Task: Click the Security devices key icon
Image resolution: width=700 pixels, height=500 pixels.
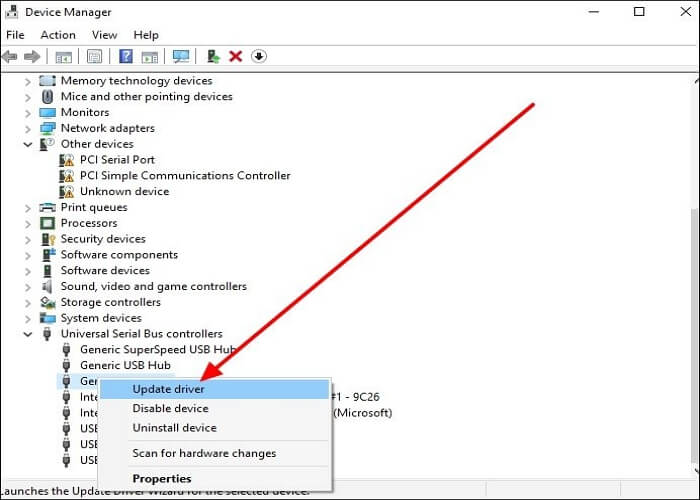Action: click(48, 239)
